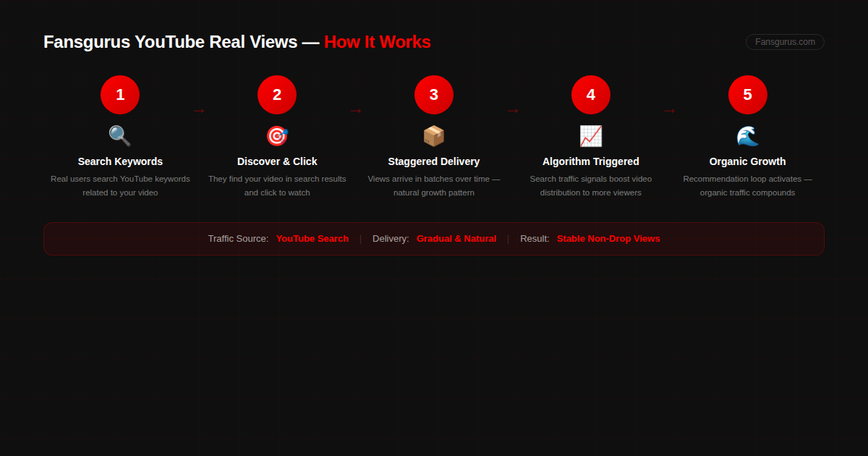The height and width of the screenshot is (456, 868).
Task: Click the red circle numbered 3
Action: pyautogui.click(x=434, y=94)
